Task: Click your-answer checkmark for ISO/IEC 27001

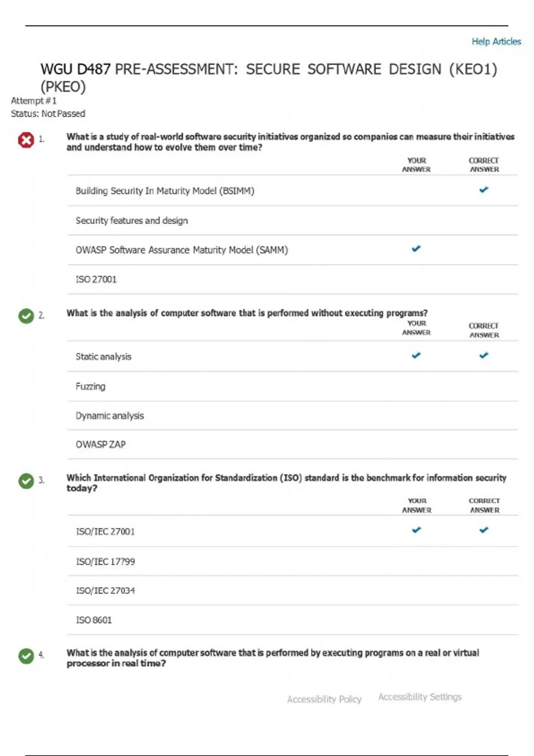Action: (416, 530)
